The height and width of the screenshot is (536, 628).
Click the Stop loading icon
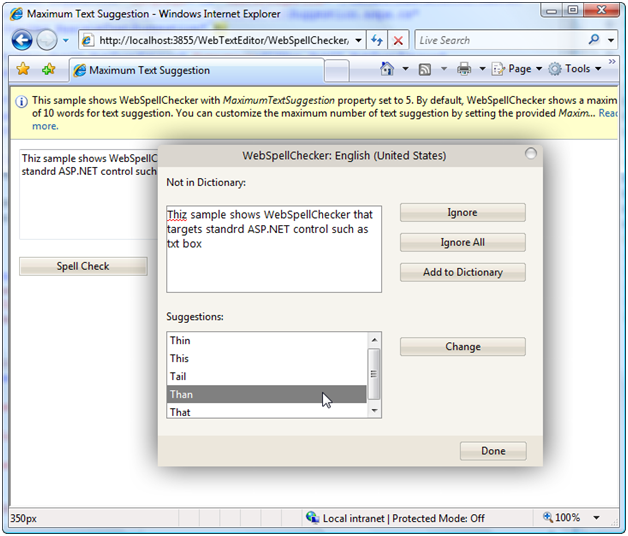click(399, 40)
